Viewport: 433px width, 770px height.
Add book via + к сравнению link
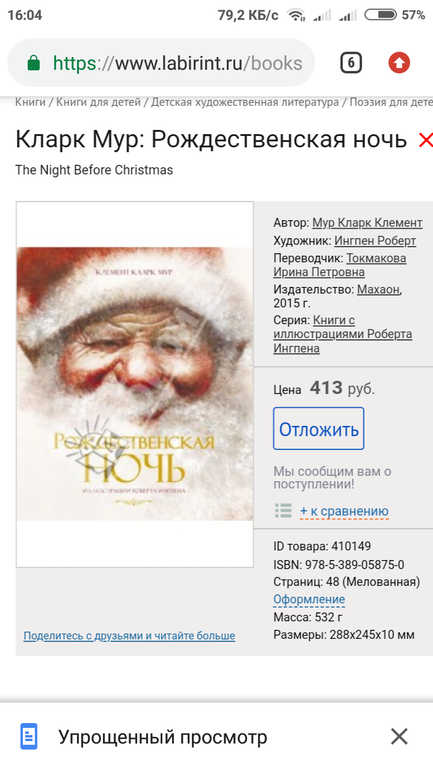click(344, 511)
